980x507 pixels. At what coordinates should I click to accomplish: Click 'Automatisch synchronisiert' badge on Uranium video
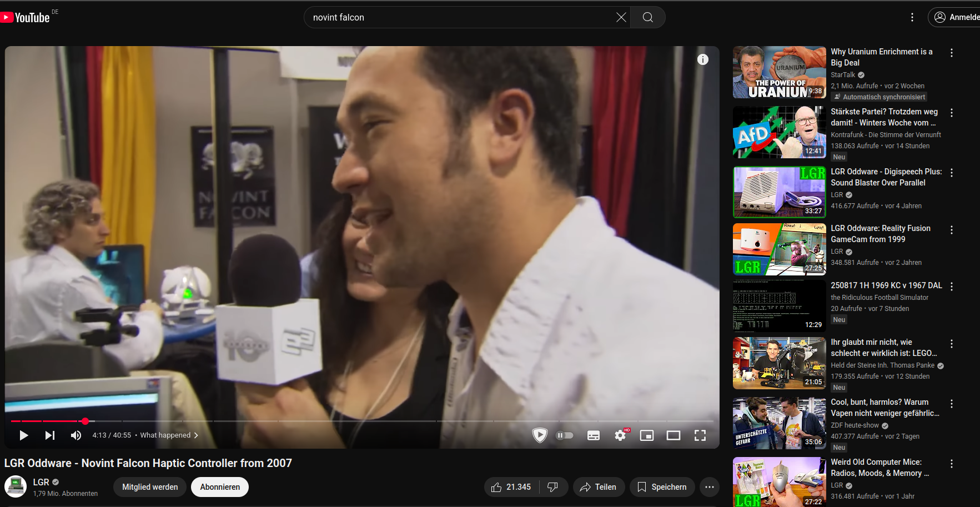tap(879, 97)
